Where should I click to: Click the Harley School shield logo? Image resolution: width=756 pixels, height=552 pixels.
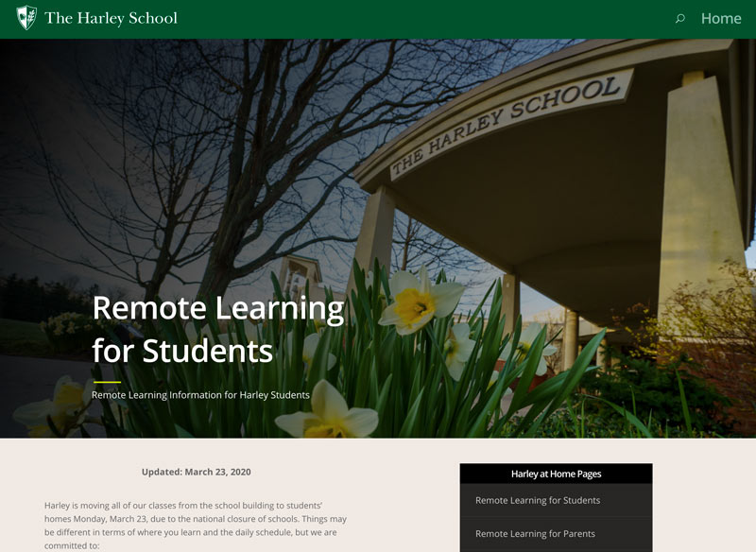(x=26, y=18)
